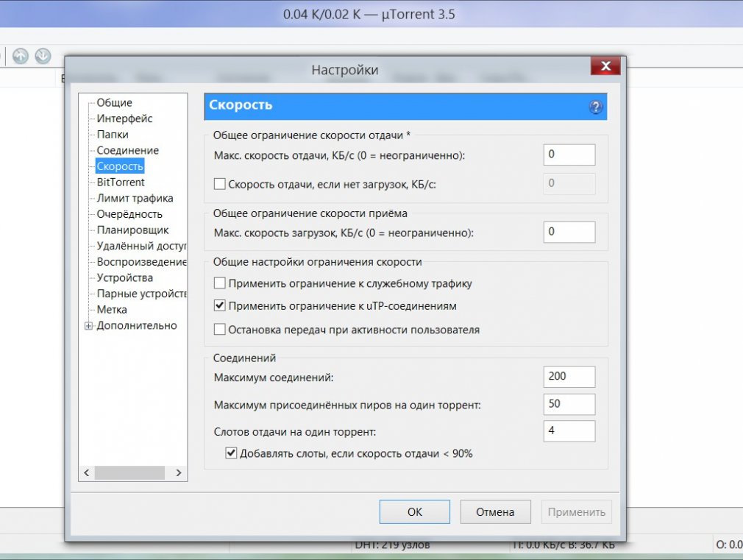
Task: Open Воспроизведение settings
Action: click(x=141, y=262)
